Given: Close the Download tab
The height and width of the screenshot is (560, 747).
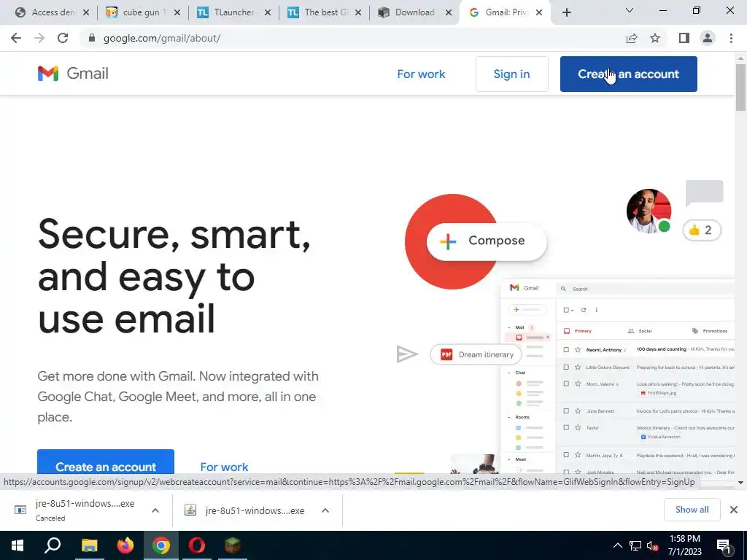Looking at the screenshot, I should [x=449, y=12].
